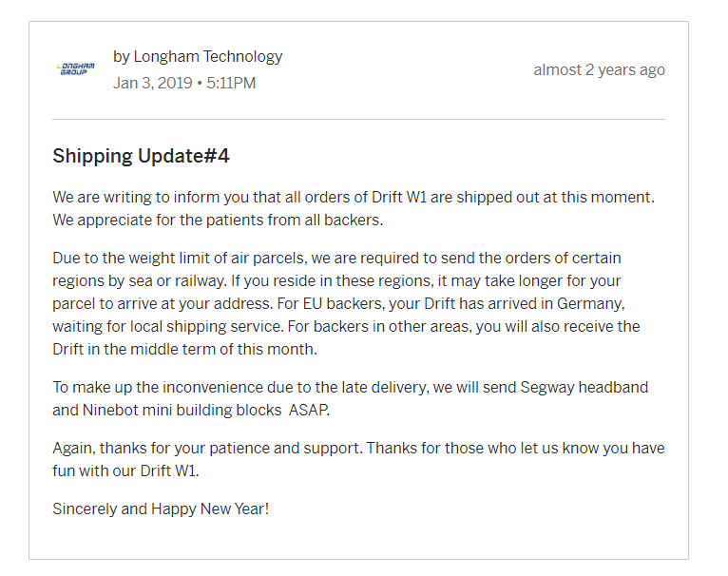Open the Longham Technology author name
728x576 pixels.
tap(208, 56)
